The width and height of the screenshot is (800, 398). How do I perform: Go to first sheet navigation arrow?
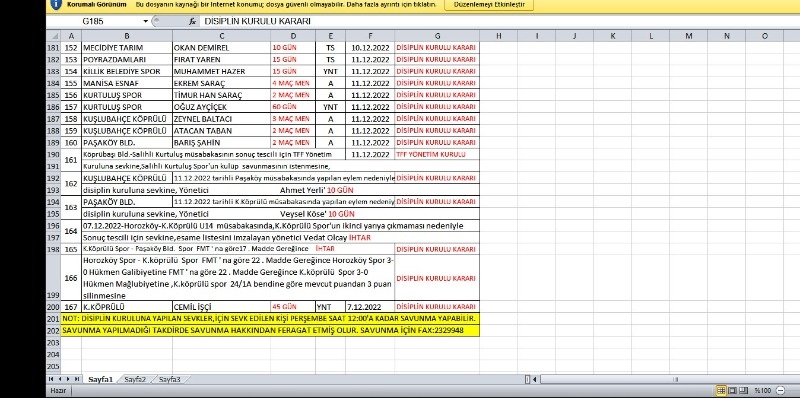(51, 379)
